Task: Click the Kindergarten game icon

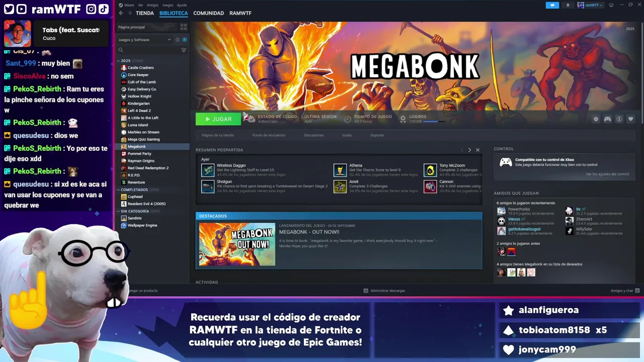Action: pos(124,104)
